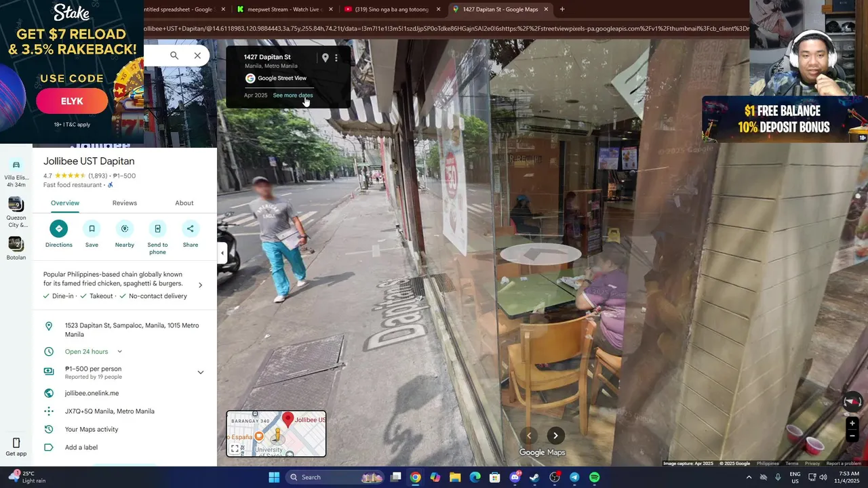Click the wheelchair accessibility icon
The image size is (868, 488).
111,185
